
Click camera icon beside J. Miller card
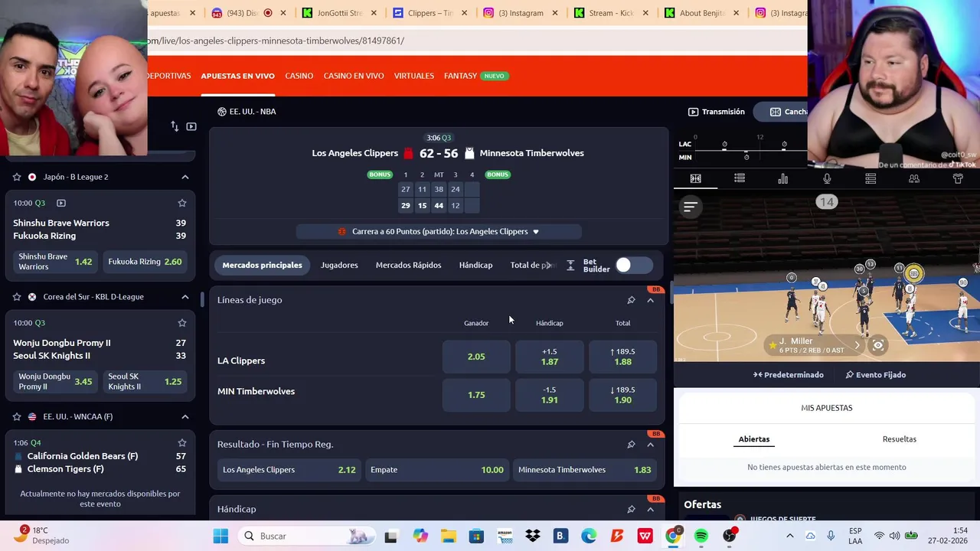click(x=878, y=345)
